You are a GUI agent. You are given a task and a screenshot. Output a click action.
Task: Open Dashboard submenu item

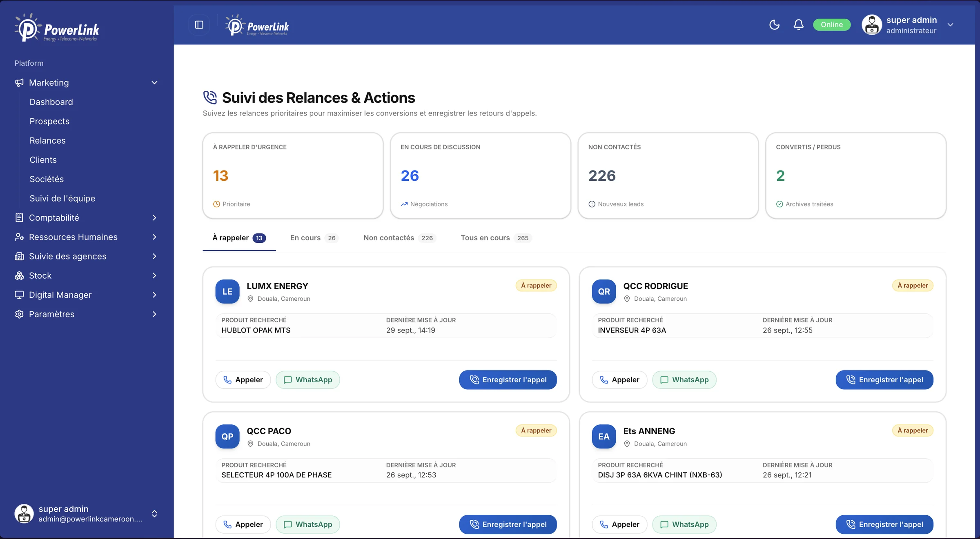51,102
